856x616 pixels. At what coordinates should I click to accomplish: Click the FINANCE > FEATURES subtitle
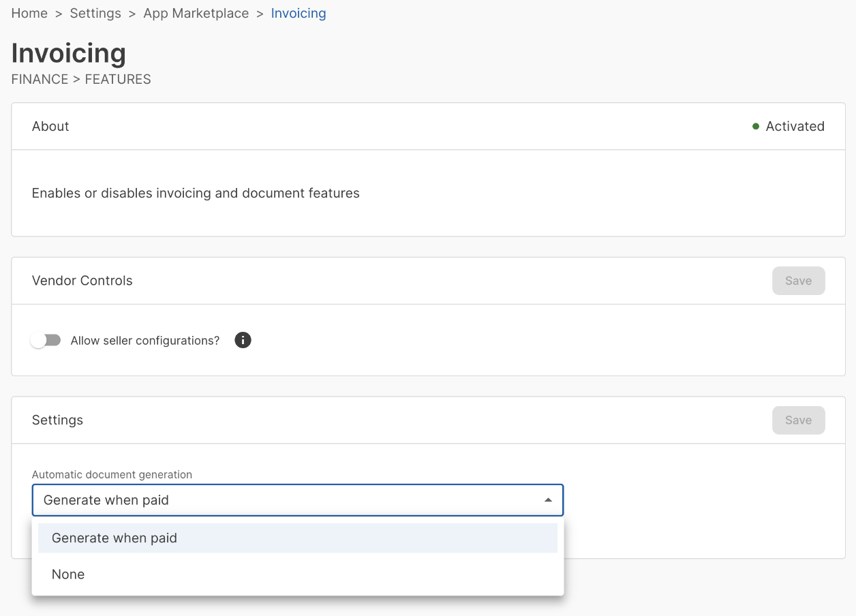click(81, 79)
